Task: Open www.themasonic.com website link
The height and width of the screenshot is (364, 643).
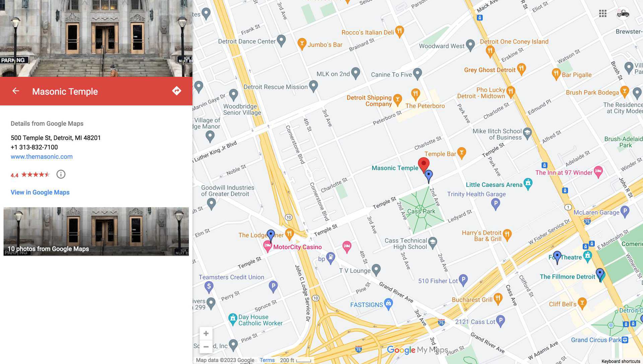Action: [42, 156]
